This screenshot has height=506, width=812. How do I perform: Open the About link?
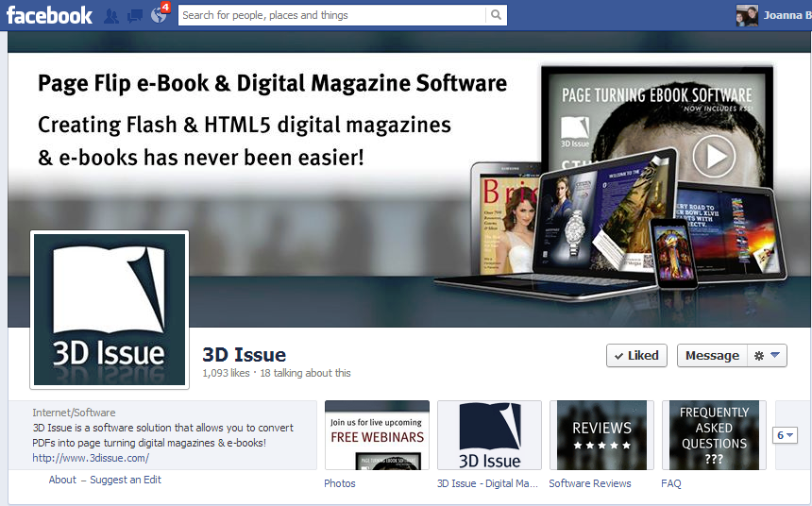tap(62, 480)
